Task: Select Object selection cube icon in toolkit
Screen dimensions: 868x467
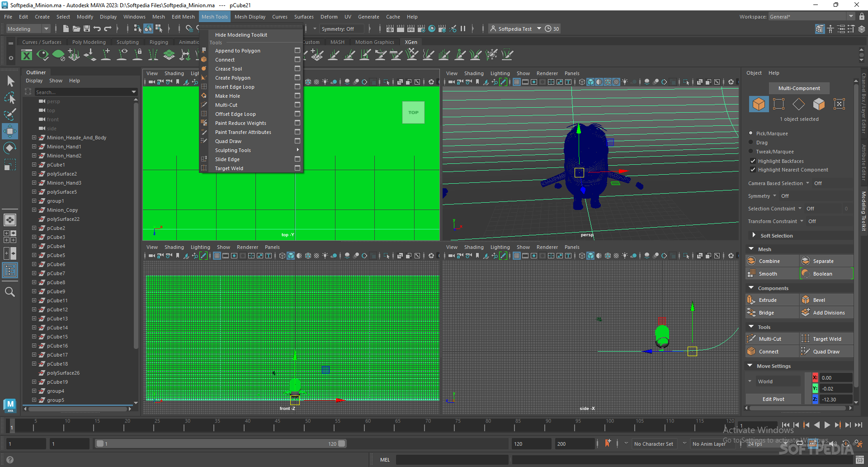Action: (x=759, y=104)
